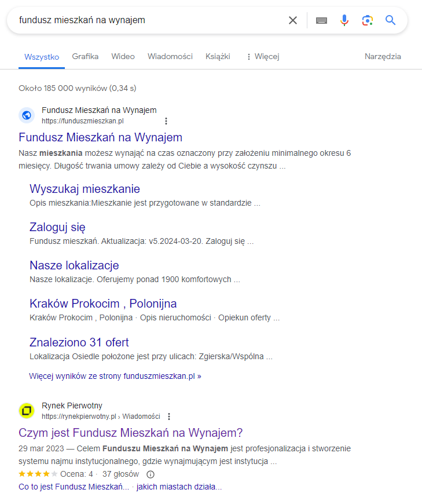Expand the Więcej search categories menu
The height and width of the screenshot is (504, 422).
coord(263,57)
